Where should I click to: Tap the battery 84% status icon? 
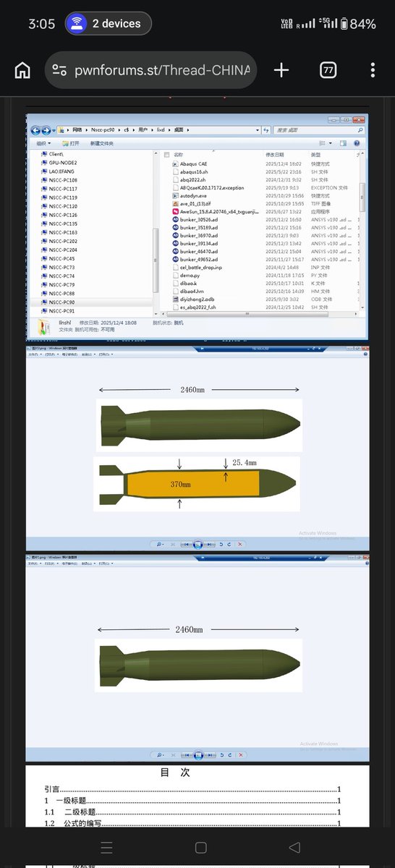(x=358, y=24)
